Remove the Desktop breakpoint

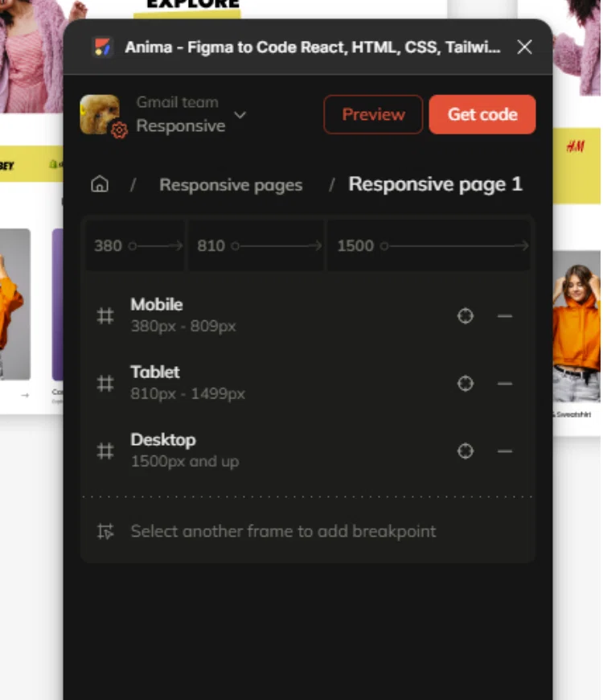504,451
